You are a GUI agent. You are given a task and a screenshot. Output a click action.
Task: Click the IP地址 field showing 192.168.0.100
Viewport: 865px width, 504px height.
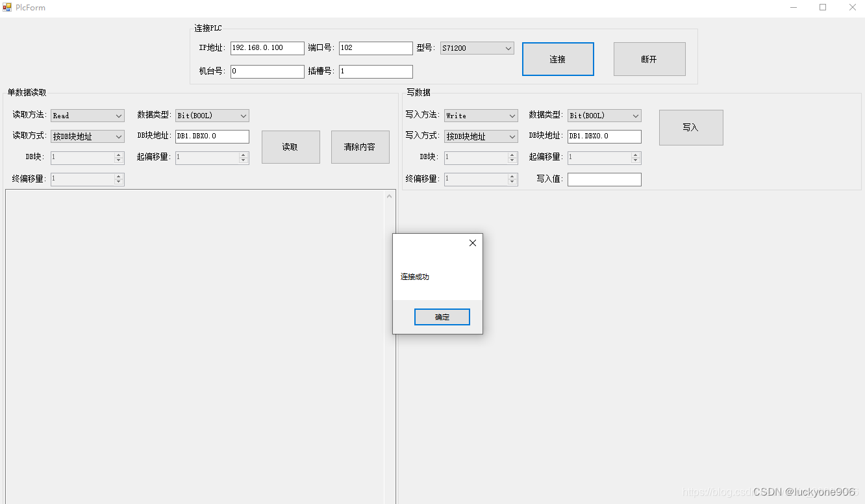click(x=266, y=48)
